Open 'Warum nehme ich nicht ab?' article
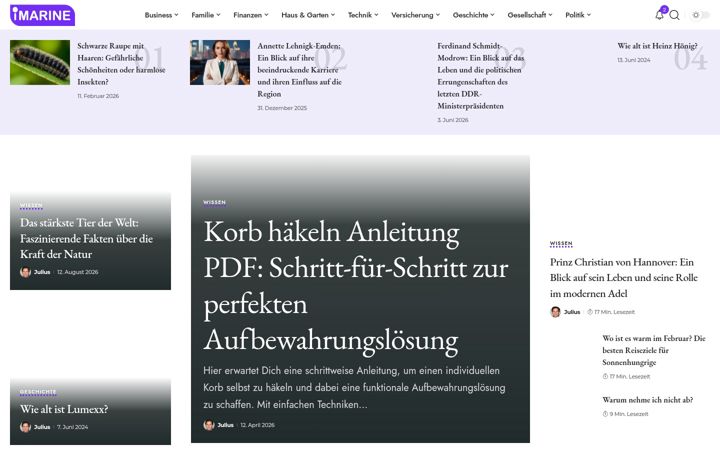 coord(647,400)
